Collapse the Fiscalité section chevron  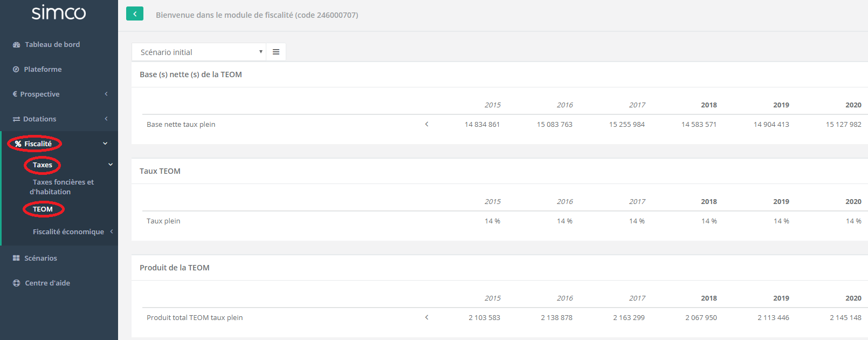105,144
